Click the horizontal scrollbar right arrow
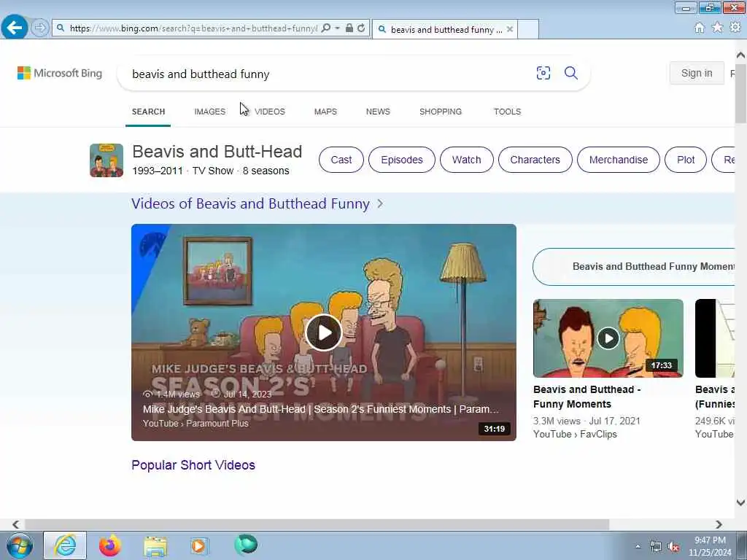The width and height of the screenshot is (747, 560). pos(719,524)
